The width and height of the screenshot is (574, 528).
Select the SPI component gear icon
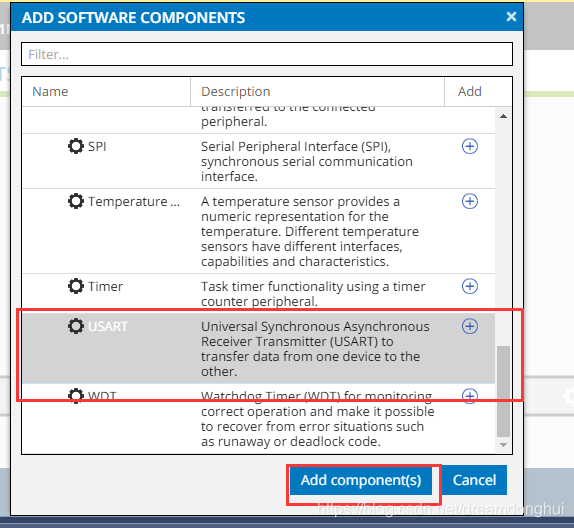click(76, 146)
